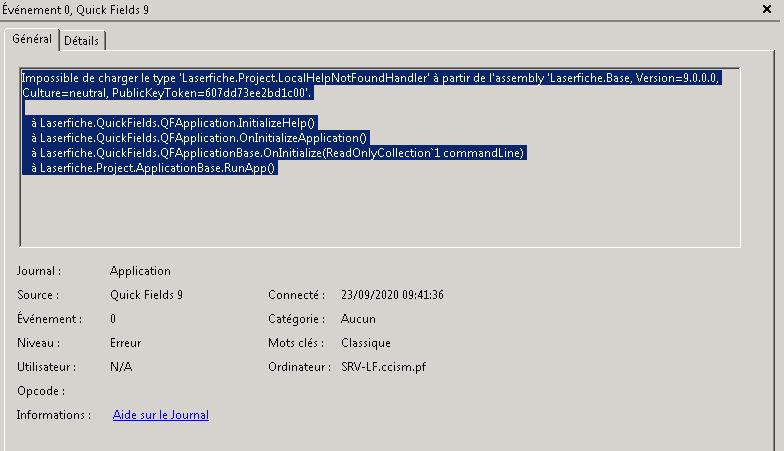Click the Source value 'Quick Fields 9'
Viewport: 784px width, 451px height.
point(146,295)
